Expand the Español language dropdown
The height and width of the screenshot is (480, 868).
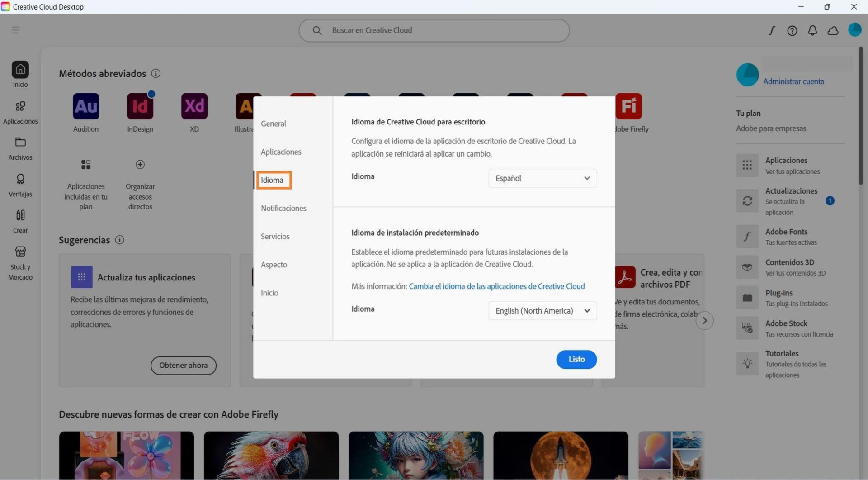coord(542,178)
